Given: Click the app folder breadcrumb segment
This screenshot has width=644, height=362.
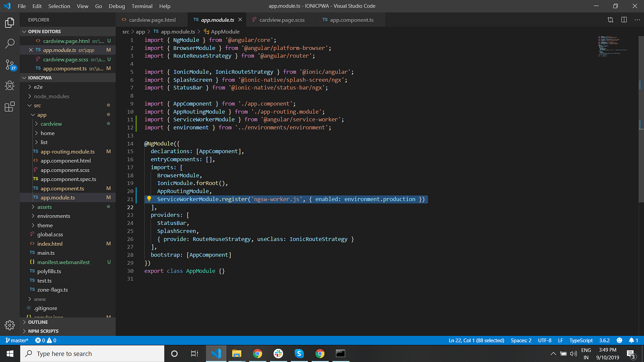Looking at the screenshot, I should (x=140, y=31).
